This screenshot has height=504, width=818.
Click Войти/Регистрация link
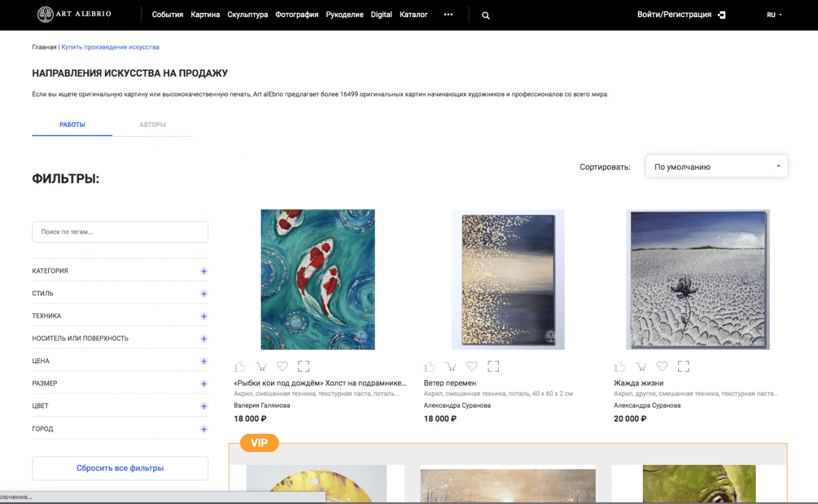(x=674, y=15)
